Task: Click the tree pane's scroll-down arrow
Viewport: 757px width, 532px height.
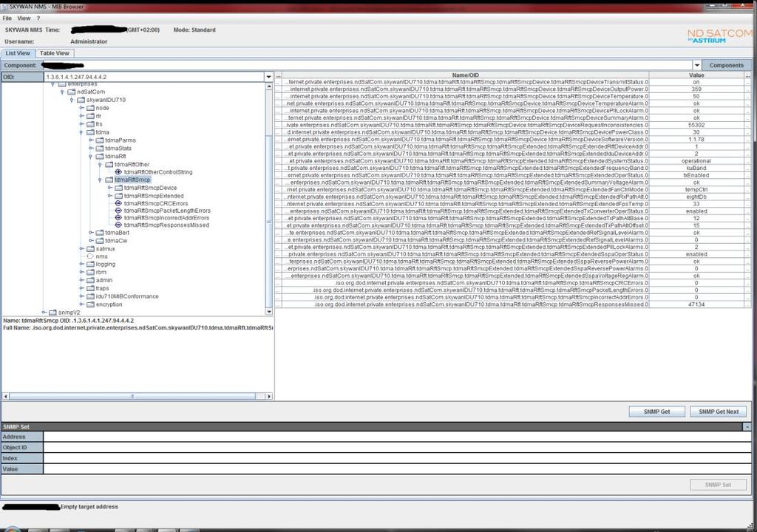Action: pyautogui.click(x=269, y=312)
